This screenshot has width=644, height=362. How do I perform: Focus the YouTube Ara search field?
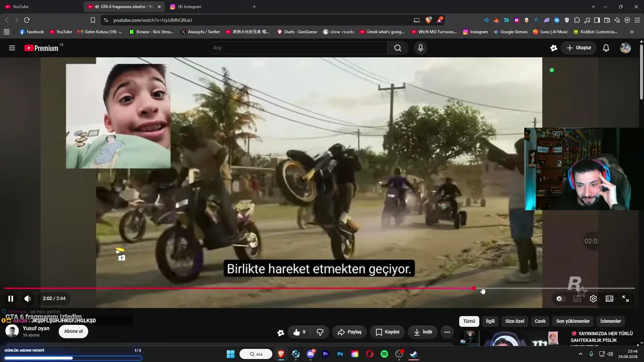(297, 48)
